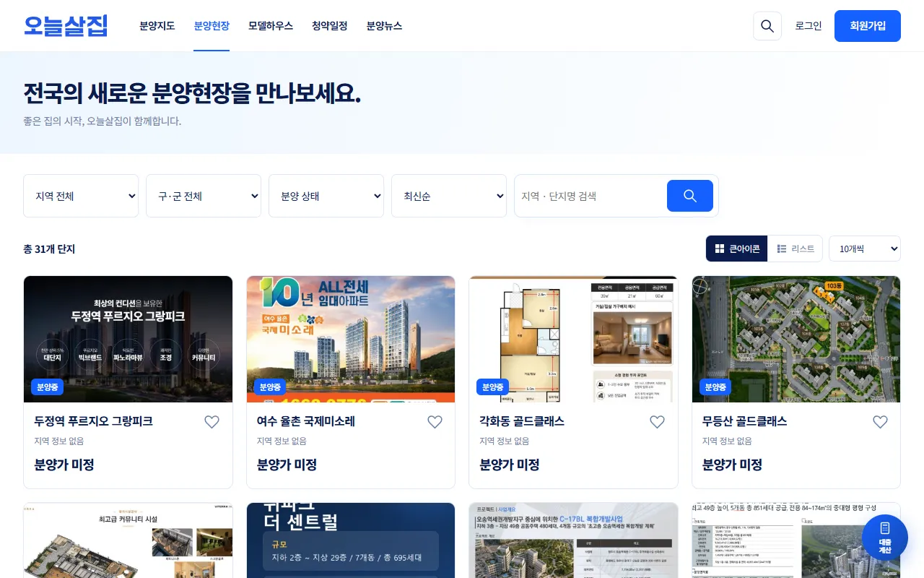
Task: Open the 두정역 푸르지오 그랑피크 thumbnail image
Action: tap(128, 340)
